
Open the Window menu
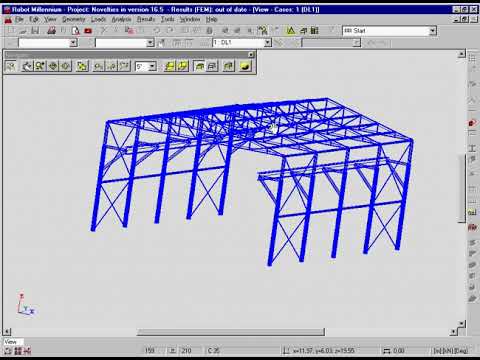pos(190,19)
